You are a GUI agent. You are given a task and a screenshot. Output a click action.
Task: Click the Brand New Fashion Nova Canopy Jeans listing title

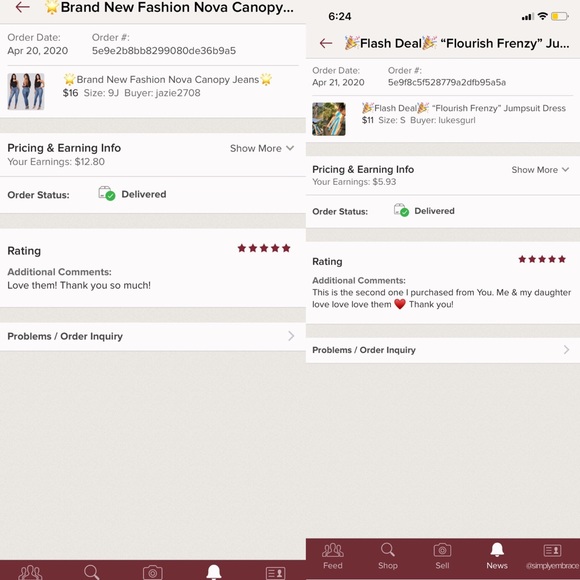click(x=168, y=79)
